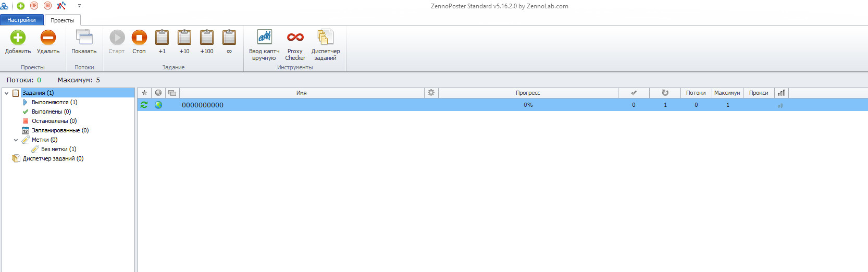
Task: Stop the task with the Стоп button
Action: click(139, 38)
